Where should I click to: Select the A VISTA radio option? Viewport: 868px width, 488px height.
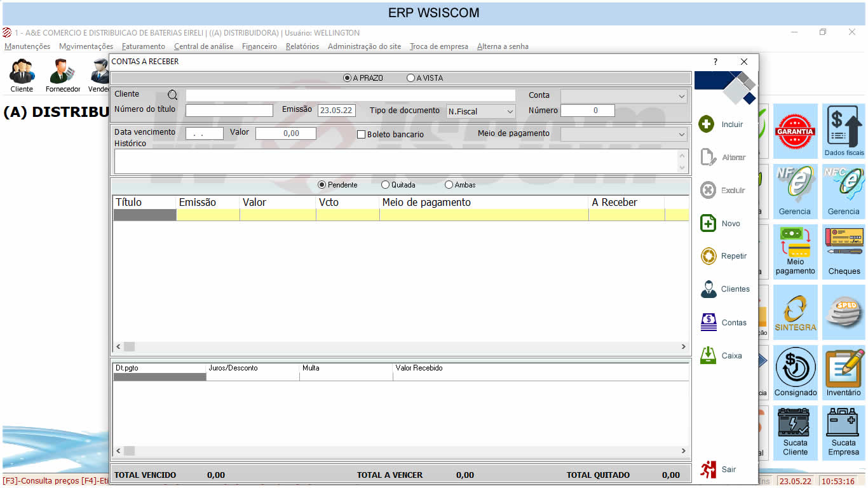410,78
